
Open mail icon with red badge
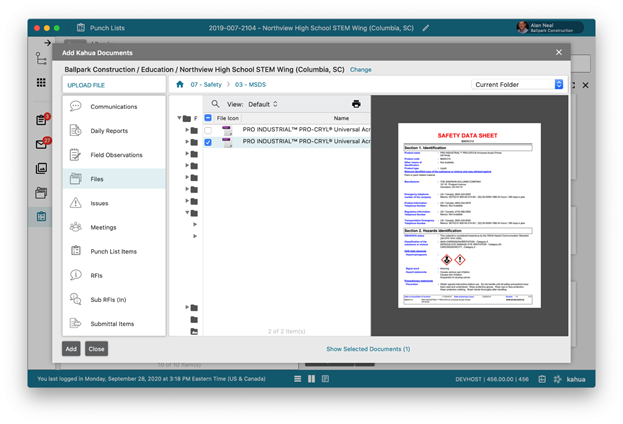(x=42, y=143)
